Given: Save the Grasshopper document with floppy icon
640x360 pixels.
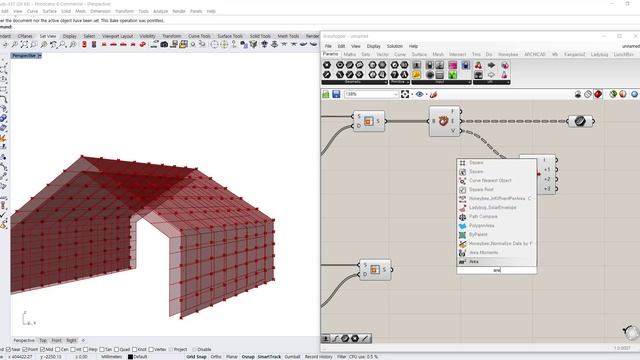Looking at the screenshot, I should pyautogui.click(x=336, y=94).
